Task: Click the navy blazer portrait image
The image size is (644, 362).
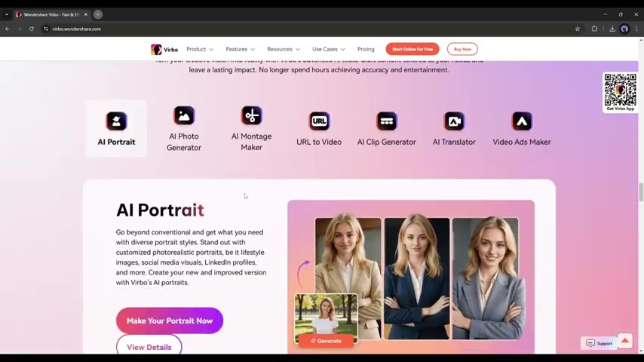Action: pos(417,278)
